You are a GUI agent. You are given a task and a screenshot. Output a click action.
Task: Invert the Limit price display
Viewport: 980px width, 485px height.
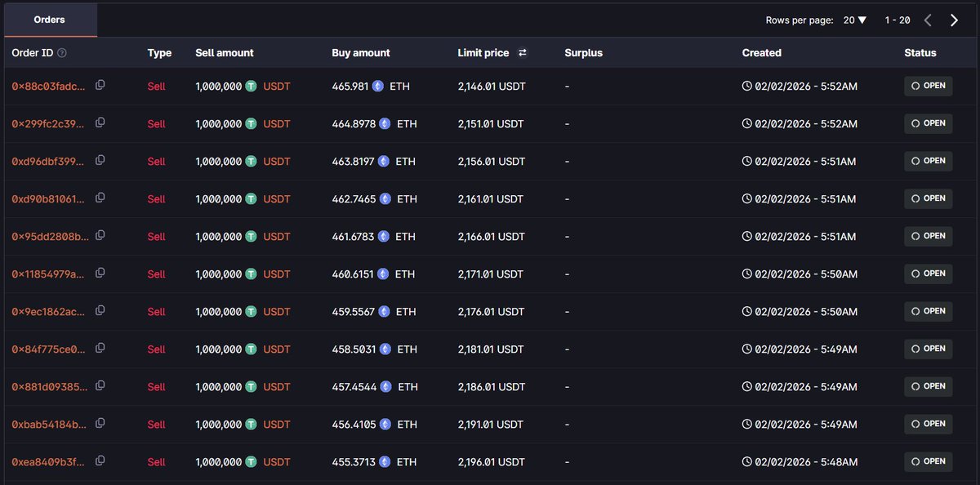[x=523, y=53]
